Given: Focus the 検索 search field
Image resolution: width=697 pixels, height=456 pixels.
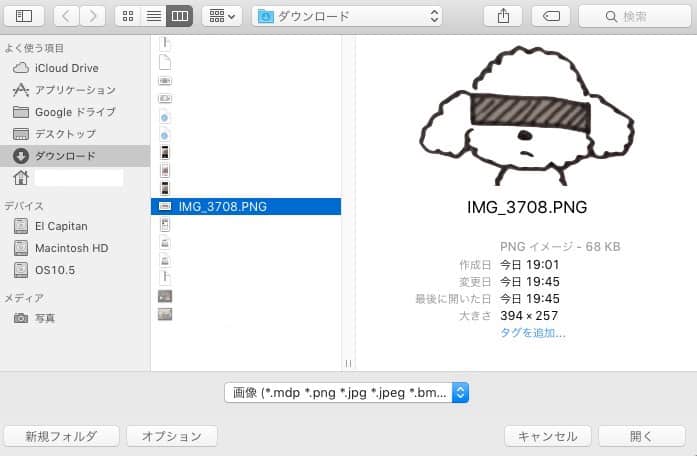Looking at the screenshot, I should tap(635, 16).
